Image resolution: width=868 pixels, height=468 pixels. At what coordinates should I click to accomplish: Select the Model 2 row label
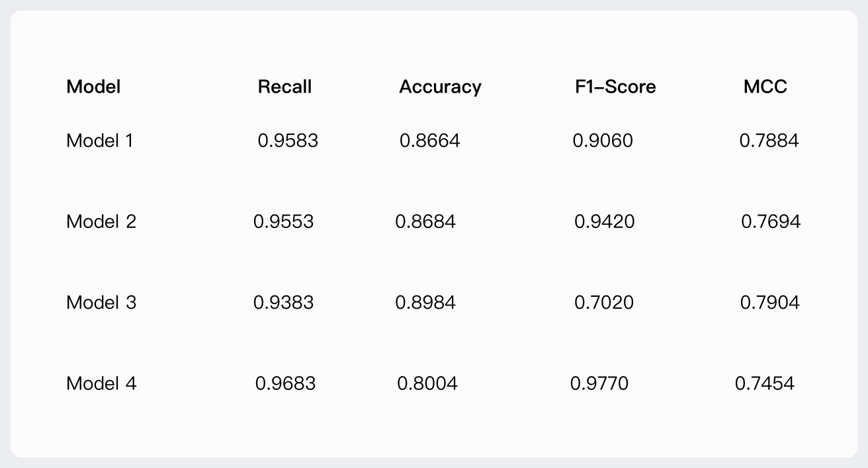point(101,221)
